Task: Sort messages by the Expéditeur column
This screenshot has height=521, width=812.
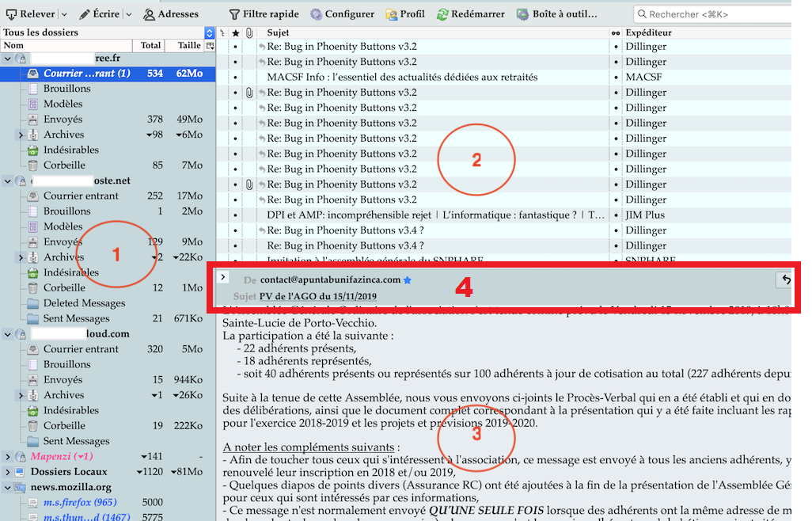Action: point(707,32)
